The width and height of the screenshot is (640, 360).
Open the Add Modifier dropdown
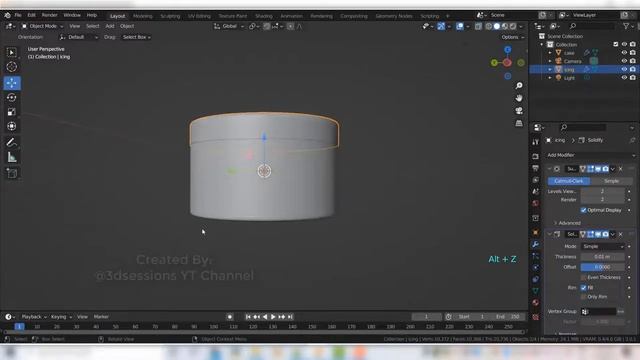click(591, 156)
